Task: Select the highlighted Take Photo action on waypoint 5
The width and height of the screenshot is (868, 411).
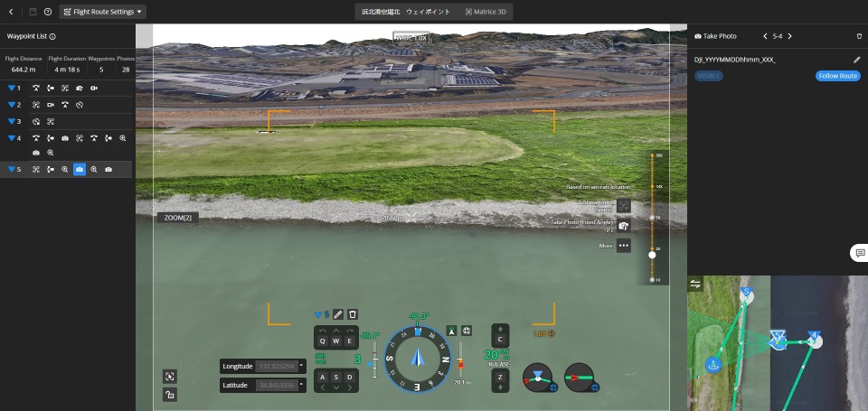Action: (80, 169)
